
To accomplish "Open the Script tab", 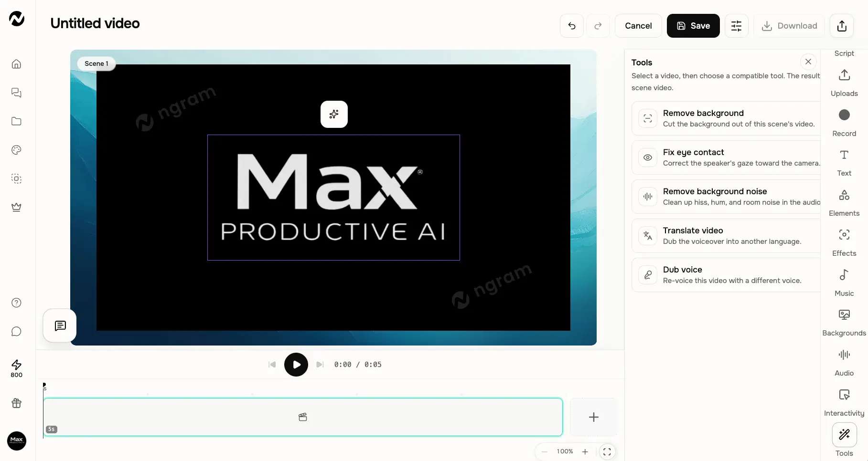I will coord(844,53).
